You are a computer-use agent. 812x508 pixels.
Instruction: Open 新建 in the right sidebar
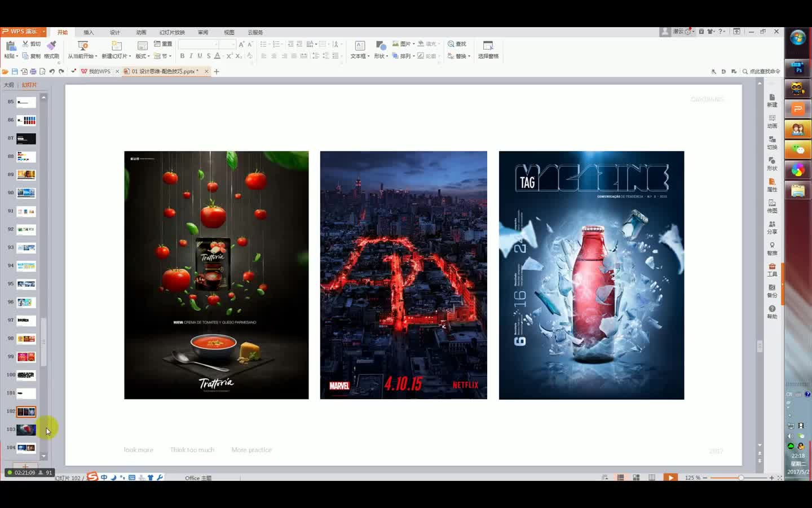(x=772, y=100)
